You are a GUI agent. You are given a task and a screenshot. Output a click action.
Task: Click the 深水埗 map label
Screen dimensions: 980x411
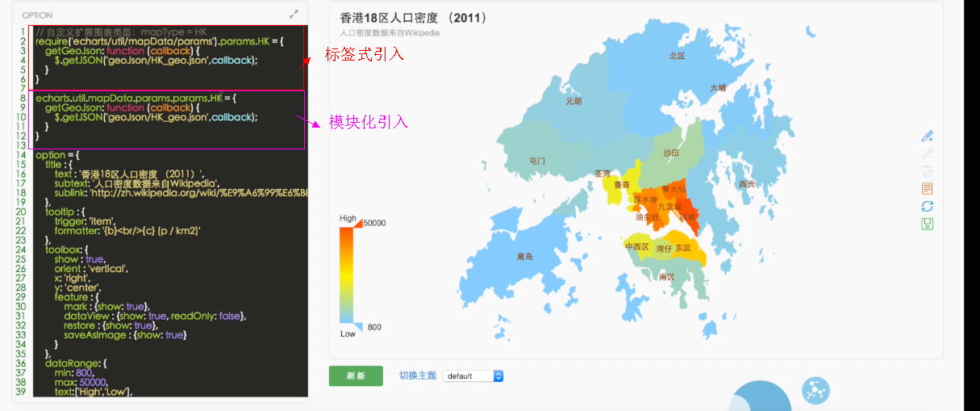(645, 199)
